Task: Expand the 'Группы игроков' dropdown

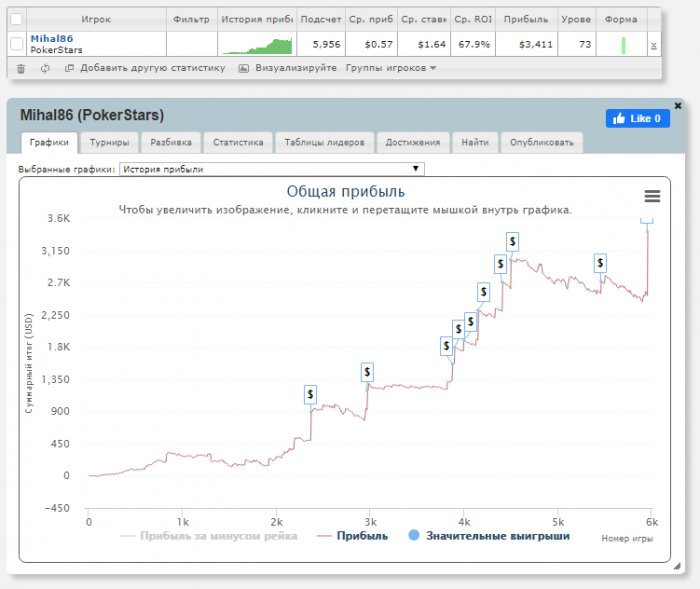Action: tap(390, 68)
